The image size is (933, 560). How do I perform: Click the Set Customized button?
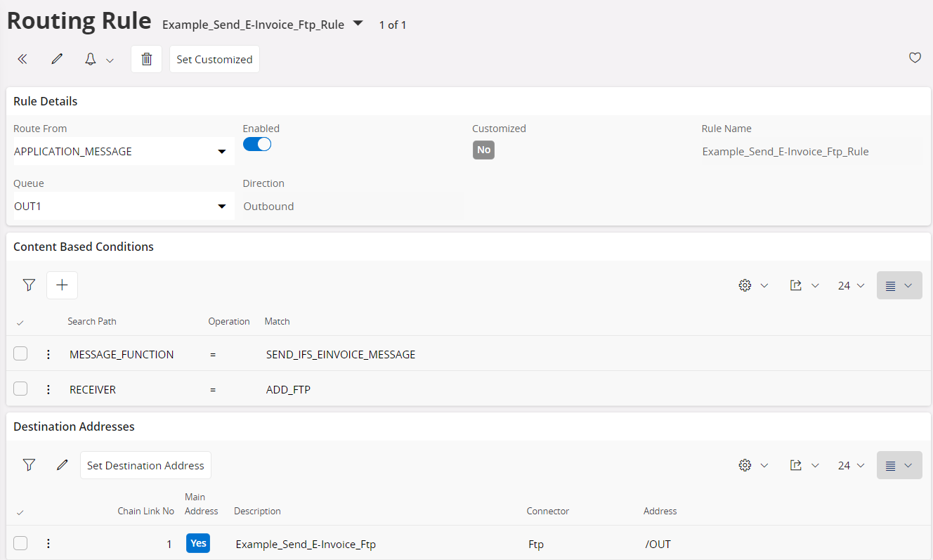(214, 59)
